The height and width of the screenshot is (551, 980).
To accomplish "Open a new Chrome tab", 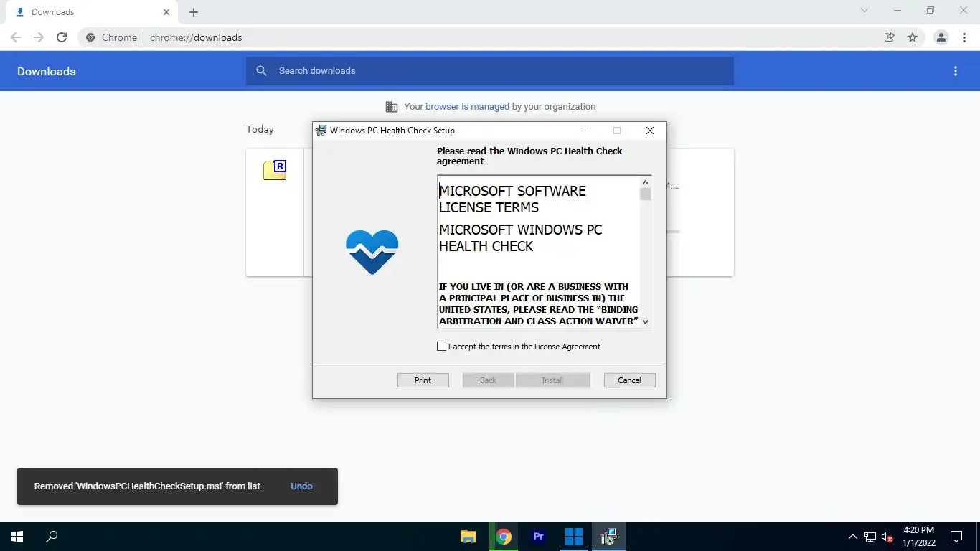I will pos(194,12).
